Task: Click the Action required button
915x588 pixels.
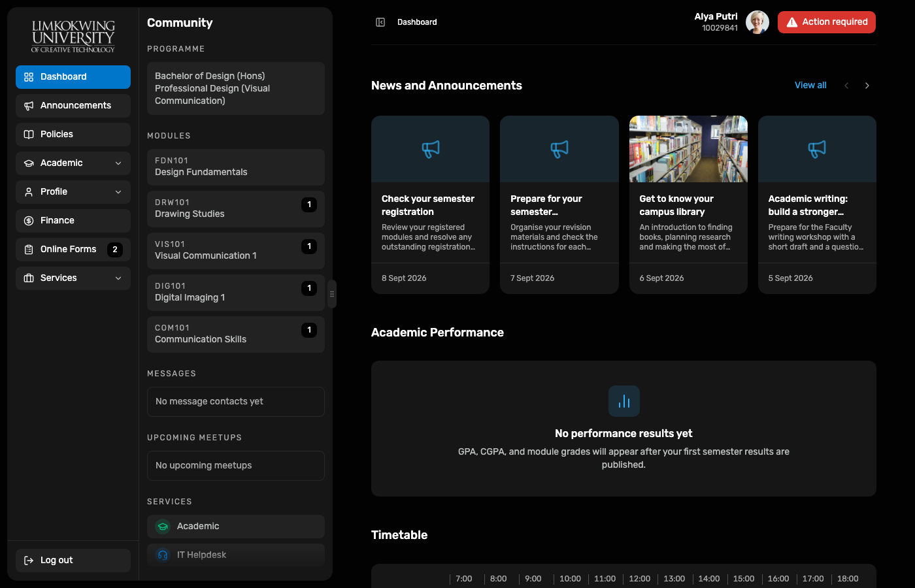Action: click(827, 22)
